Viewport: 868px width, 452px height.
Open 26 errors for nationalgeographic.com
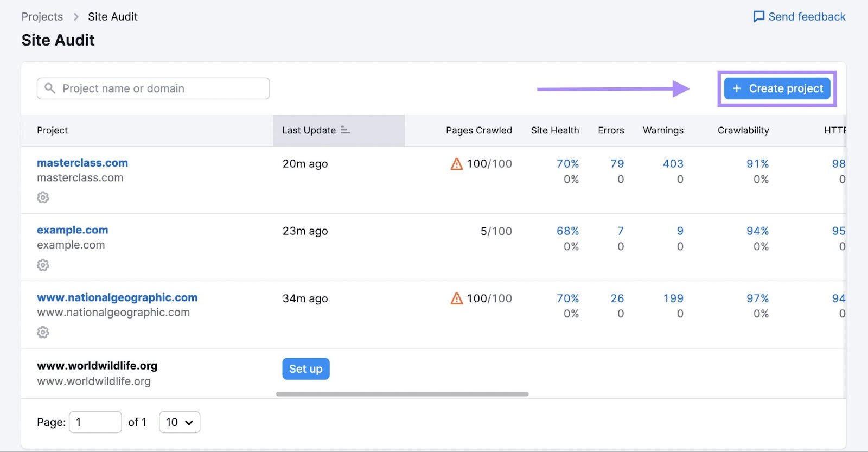tap(617, 298)
